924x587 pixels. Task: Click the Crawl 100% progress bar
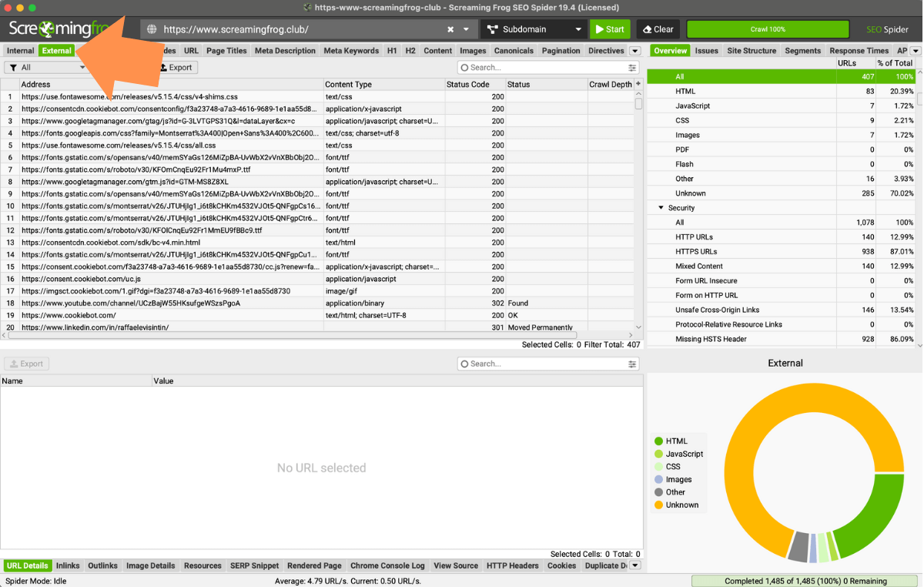click(x=768, y=29)
